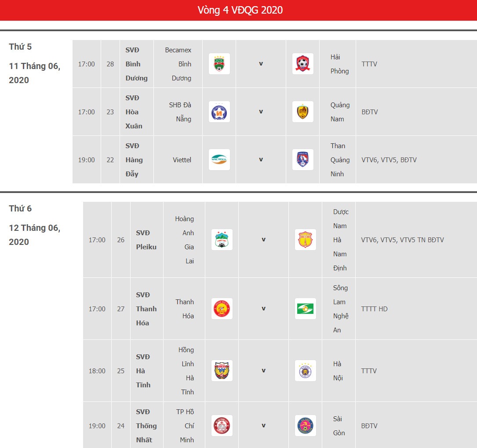Click the Sài Gòn FC logo
The height and width of the screenshot is (448, 477).
[x=306, y=426]
